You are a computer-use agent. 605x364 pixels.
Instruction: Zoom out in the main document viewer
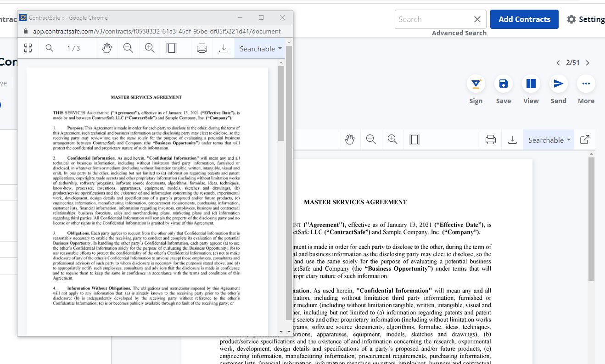click(371, 140)
